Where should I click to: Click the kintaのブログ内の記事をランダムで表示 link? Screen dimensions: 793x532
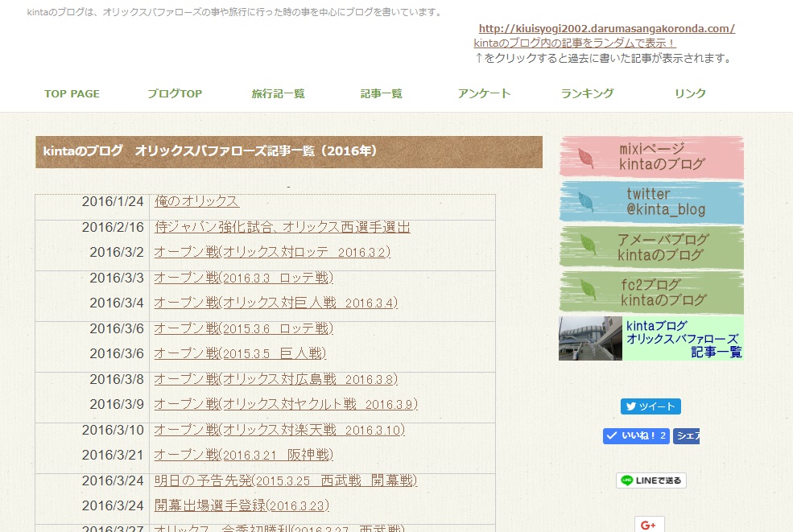tap(575, 43)
